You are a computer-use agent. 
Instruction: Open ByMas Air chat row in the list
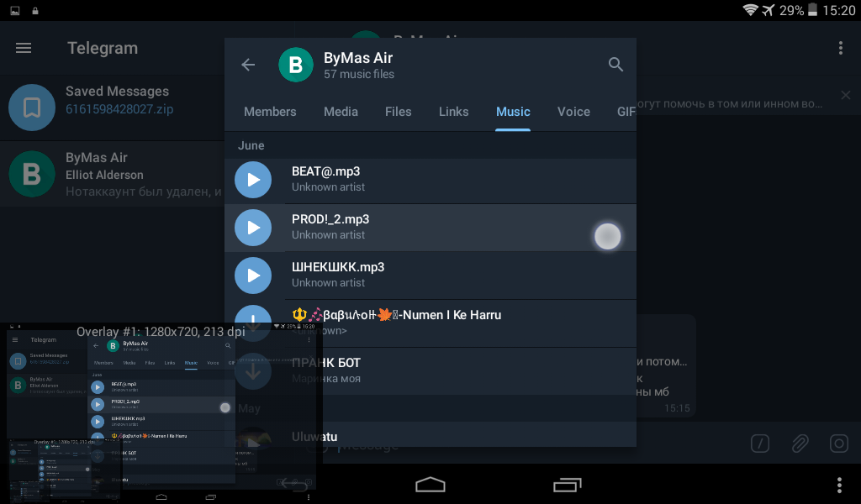click(x=112, y=174)
